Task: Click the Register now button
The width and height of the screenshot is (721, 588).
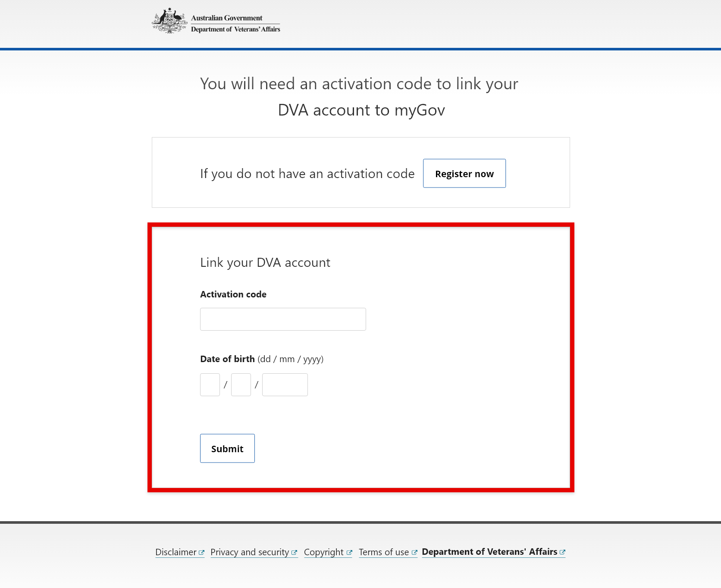Action: [464, 173]
